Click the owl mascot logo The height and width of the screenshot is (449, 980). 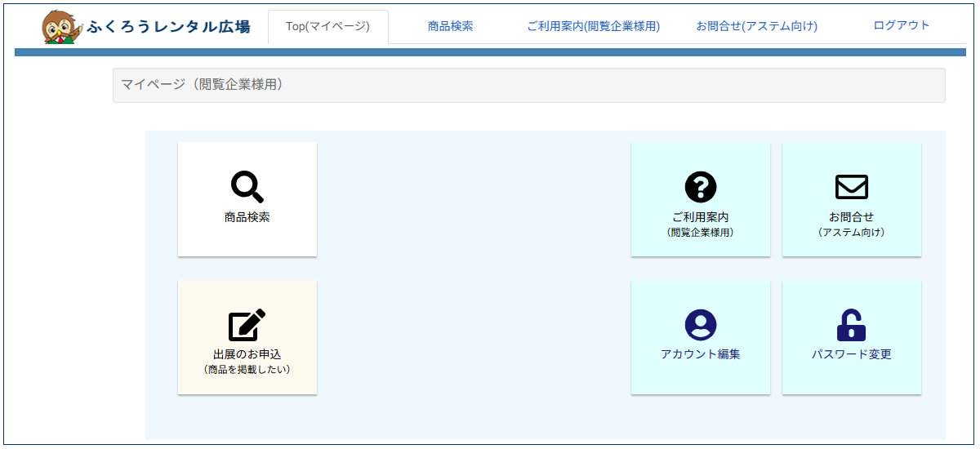click(x=61, y=27)
